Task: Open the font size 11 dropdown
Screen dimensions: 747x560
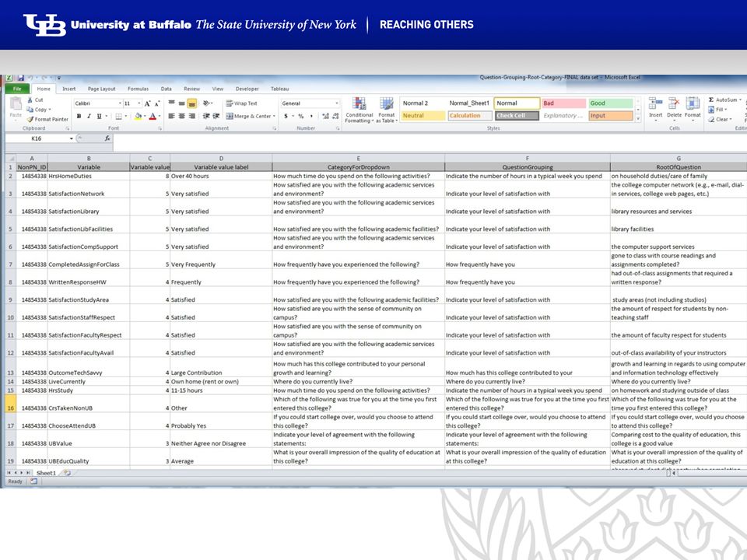Action: point(139,103)
